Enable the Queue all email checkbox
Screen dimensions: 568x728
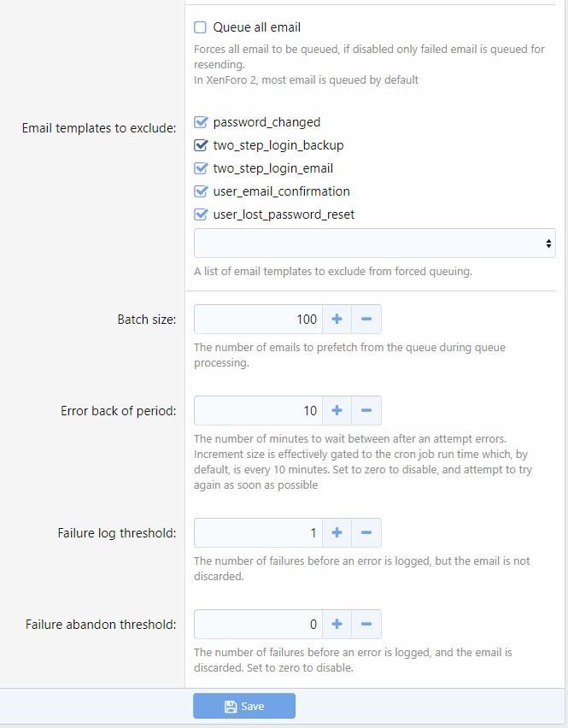click(201, 27)
